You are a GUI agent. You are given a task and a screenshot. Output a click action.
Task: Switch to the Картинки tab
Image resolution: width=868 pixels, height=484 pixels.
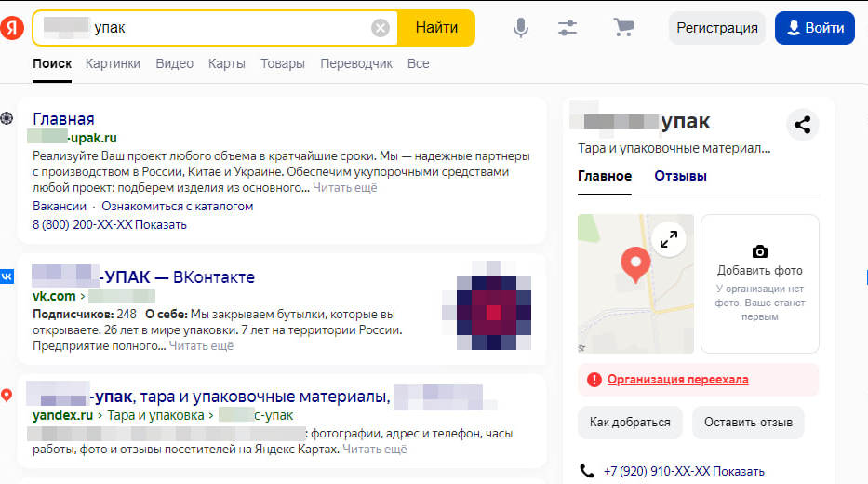point(113,63)
